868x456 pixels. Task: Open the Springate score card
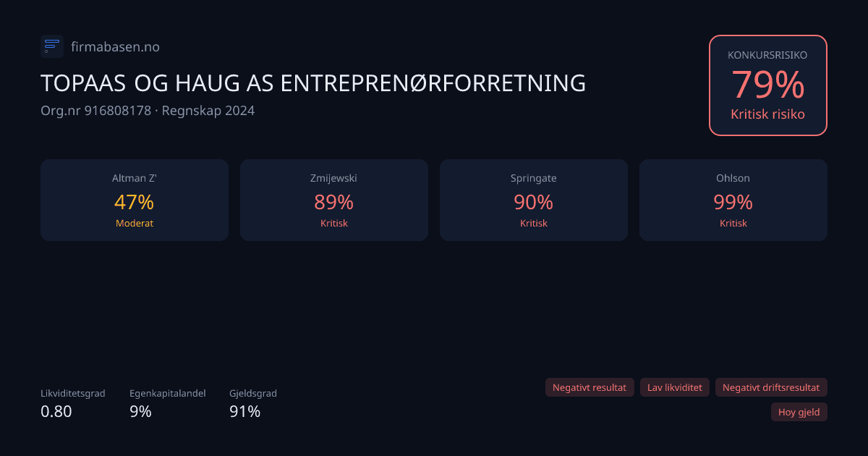[534, 200]
